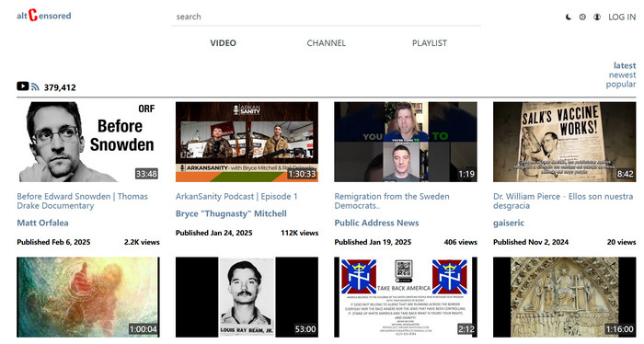This screenshot has width=644, height=344.
Task: Open the ArkanSanity podcast thumbnail
Action: pyautogui.click(x=247, y=142)
